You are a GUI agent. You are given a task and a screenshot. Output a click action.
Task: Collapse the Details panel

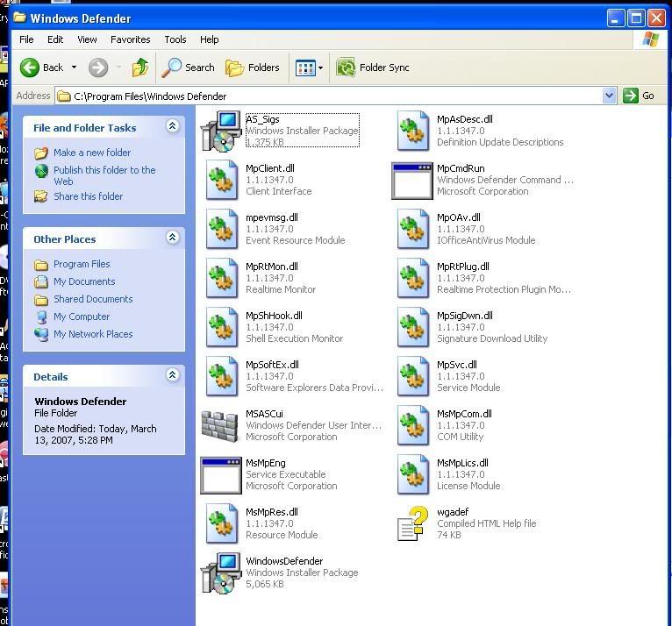tap(172, 375)
